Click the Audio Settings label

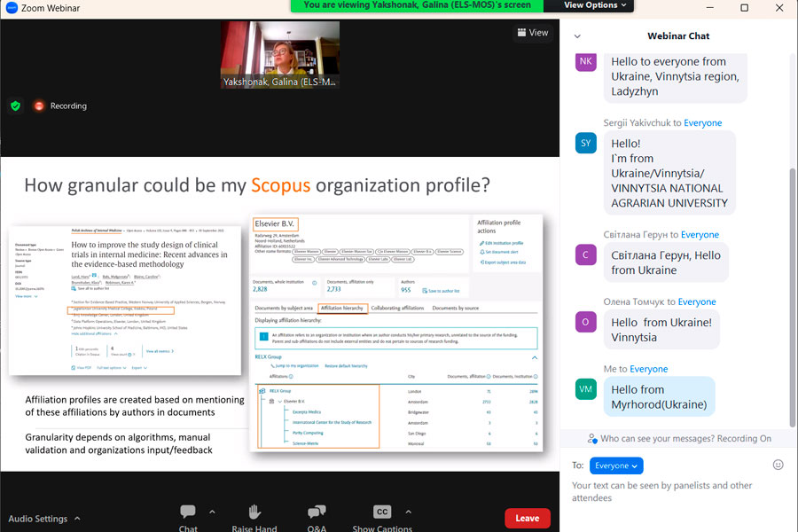[x=37, y=518]
